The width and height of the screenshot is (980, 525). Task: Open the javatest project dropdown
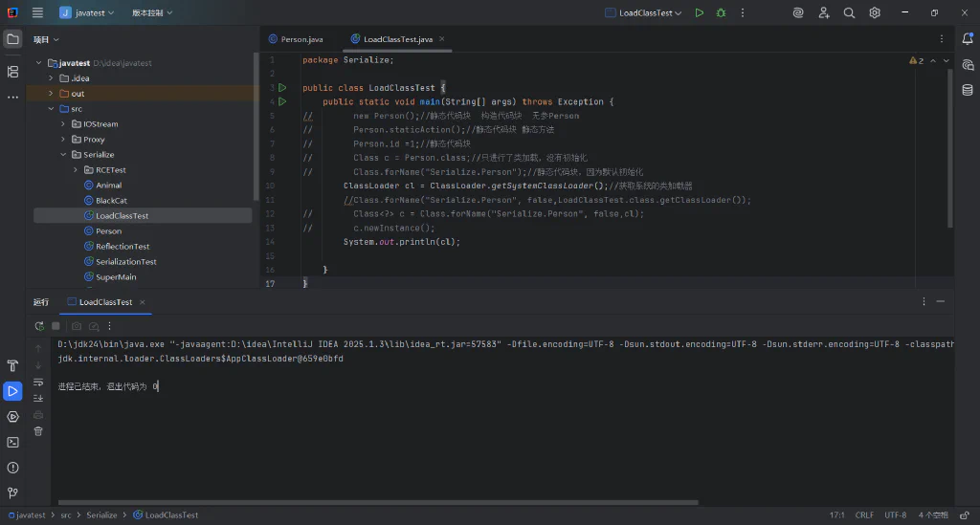click(87, 12)
